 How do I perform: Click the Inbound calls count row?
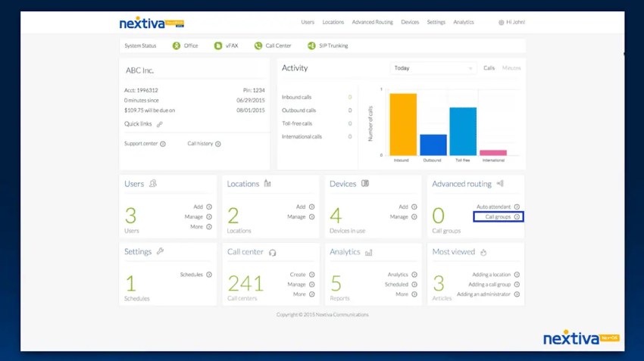click(317, 97)
